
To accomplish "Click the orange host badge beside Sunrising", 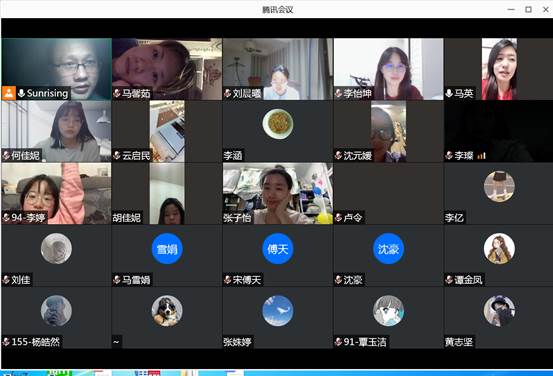I will point(8,93).
